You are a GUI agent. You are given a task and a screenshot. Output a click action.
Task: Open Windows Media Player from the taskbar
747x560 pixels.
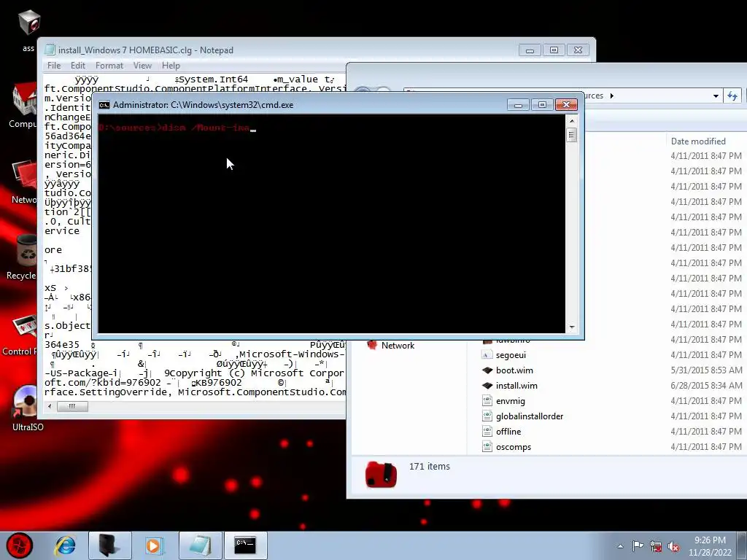(x=154, y=545)
